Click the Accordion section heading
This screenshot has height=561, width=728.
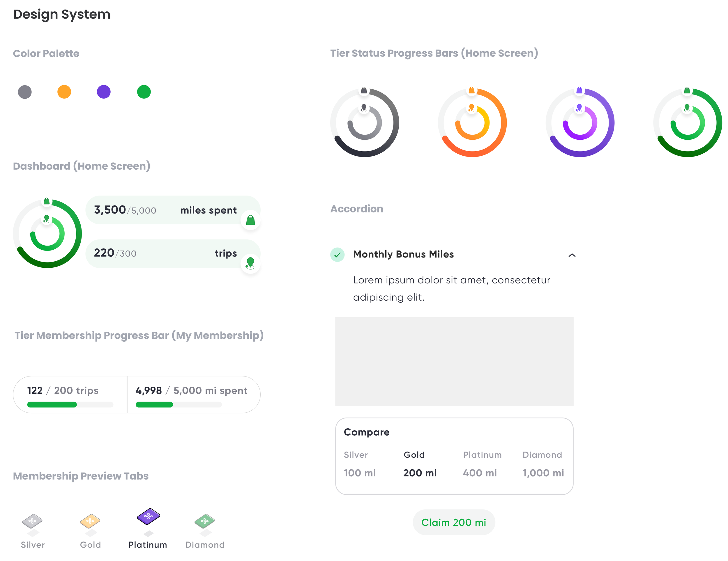pyautogui.click(x=357, y=209)
